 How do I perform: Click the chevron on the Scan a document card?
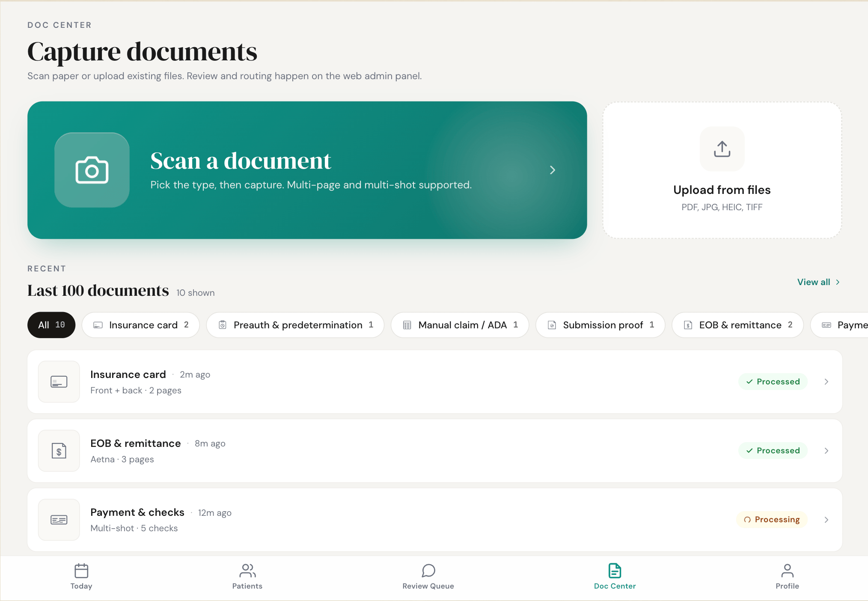[553, 170]
